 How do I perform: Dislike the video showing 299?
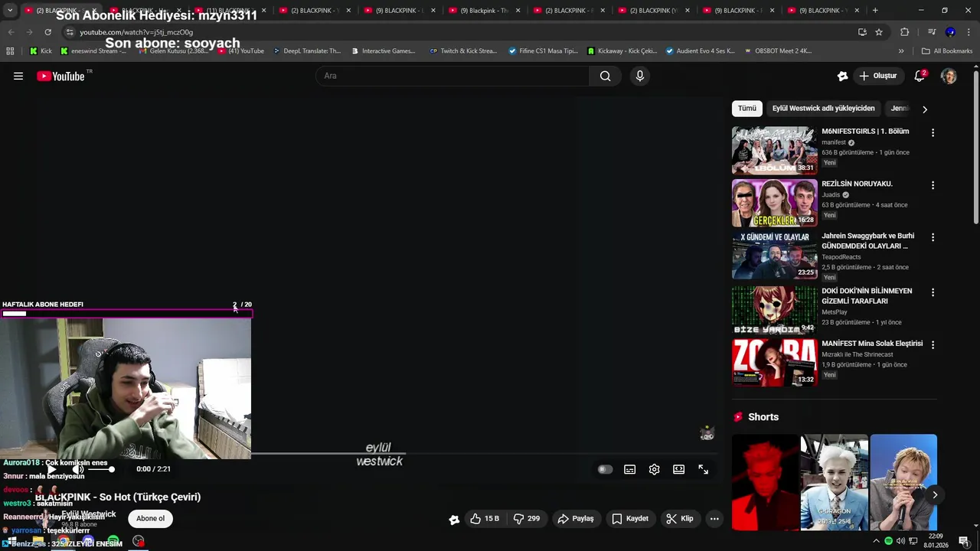527,519
